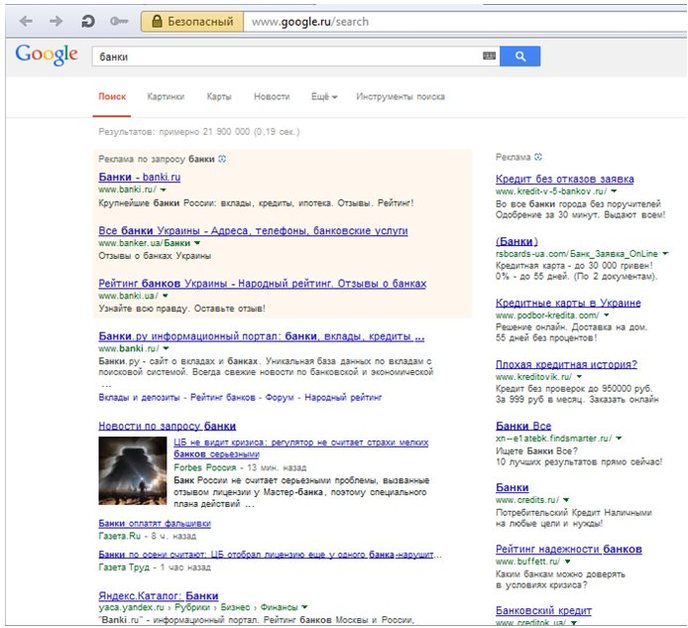Expand arrow next to rsbcards-ua.com URL

click(x=665, y=254)
